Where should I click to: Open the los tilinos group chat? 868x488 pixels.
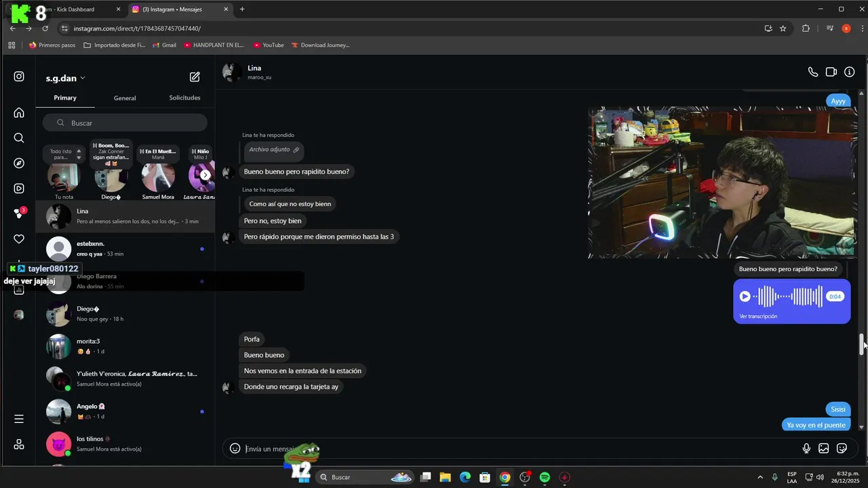pos(125,444)
